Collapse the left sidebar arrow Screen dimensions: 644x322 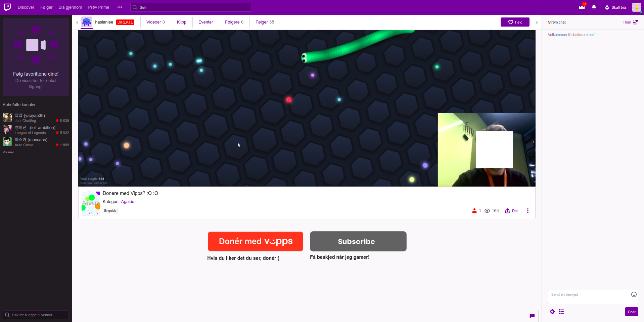click(77, 23)
